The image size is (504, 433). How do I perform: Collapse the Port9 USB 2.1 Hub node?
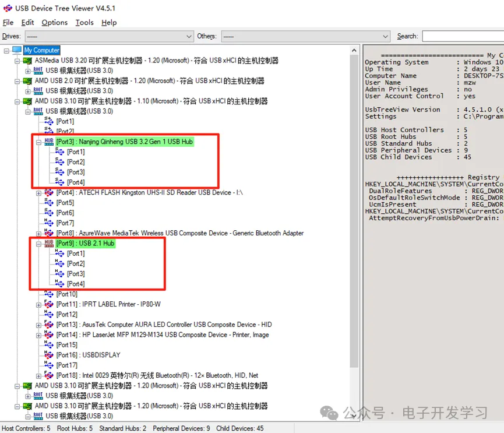pos(39,243)
